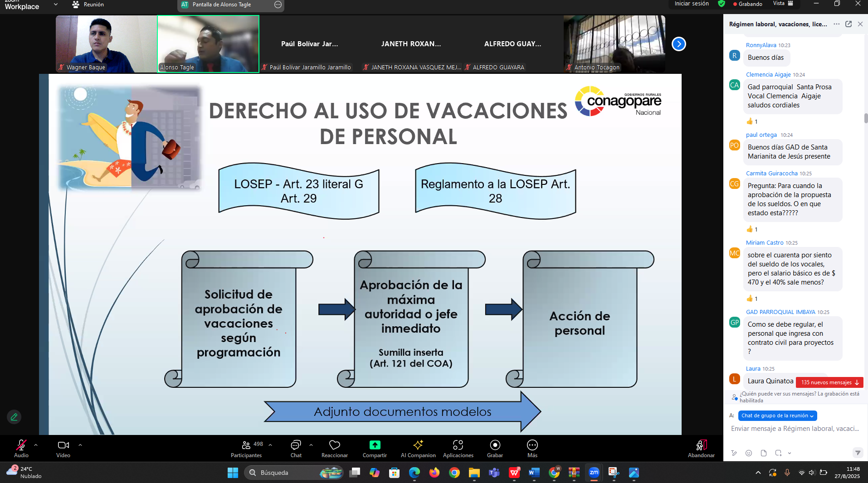This screenshot has height=483, width=868.
Task: Open the emoji picker in chat
Action: click(749, 453)
